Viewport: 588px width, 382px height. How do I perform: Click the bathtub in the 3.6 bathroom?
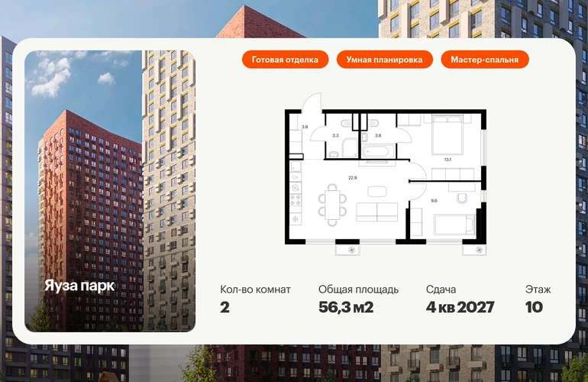click(x=376, y=152)
